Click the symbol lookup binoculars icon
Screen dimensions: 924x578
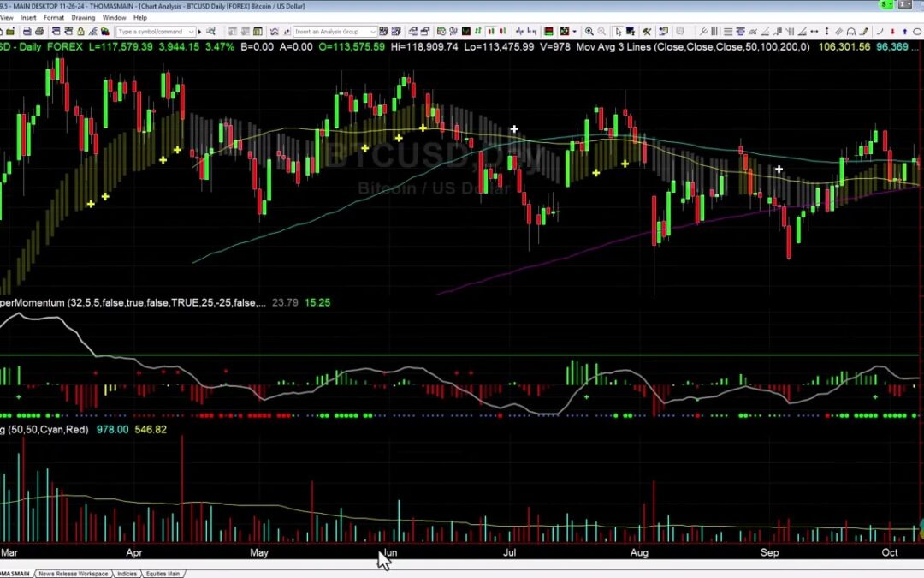(210, 32)
